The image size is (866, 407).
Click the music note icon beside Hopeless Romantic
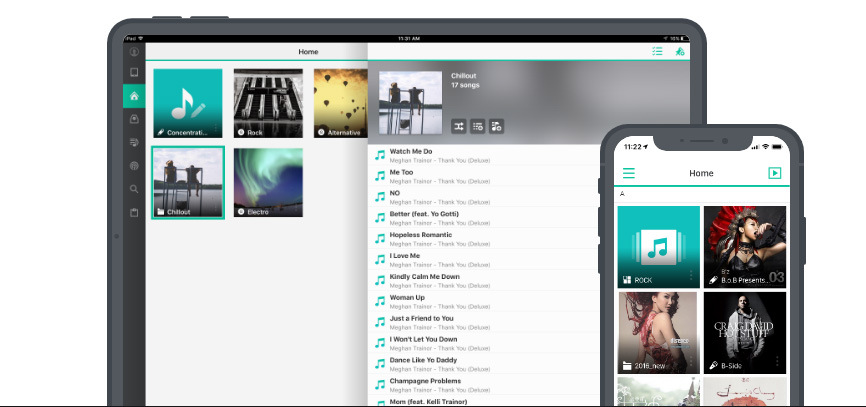coord(380,239)
